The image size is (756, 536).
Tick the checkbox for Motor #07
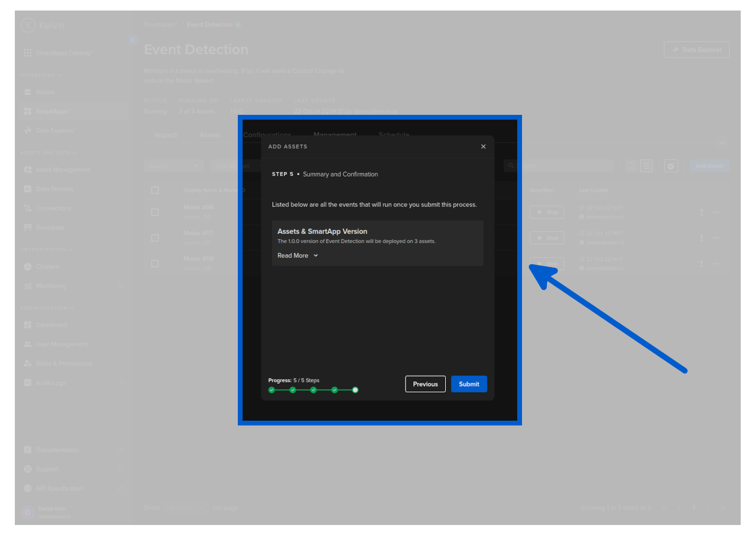155,238
